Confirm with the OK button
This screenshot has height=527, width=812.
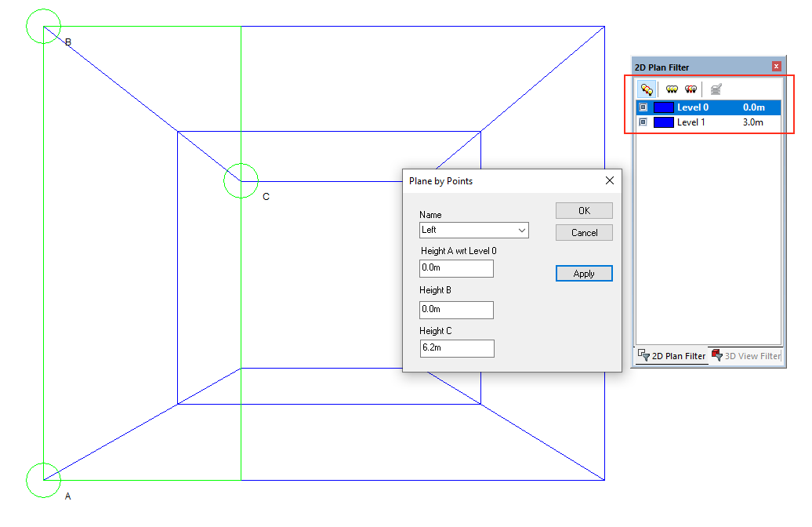(584, 210)
